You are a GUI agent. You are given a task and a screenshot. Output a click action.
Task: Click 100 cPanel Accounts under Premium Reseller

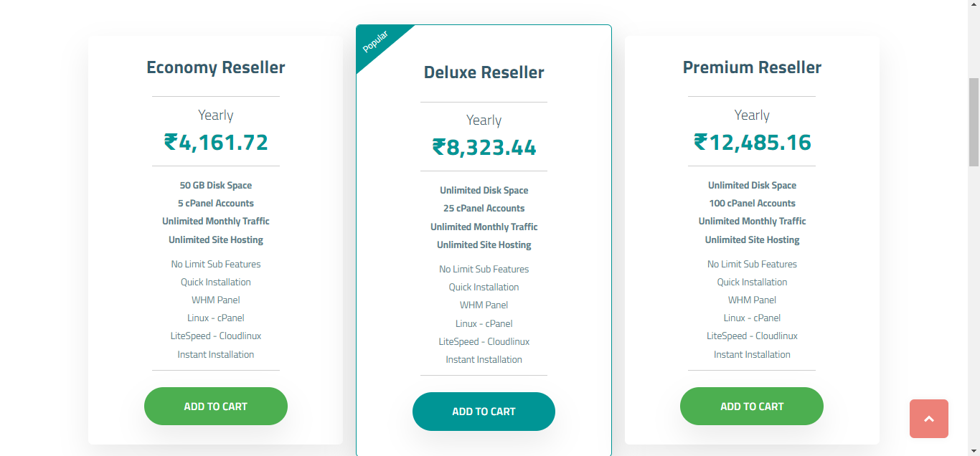tap(751, 203)
